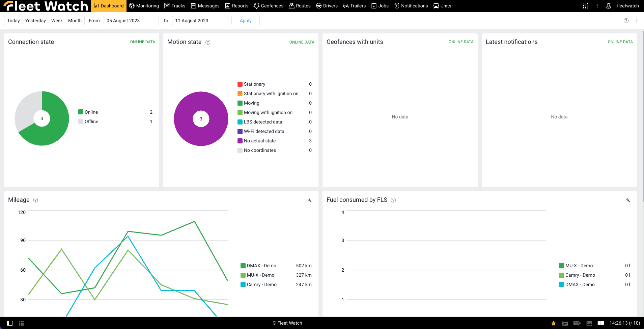
Task: Click the Fuel consumed by FLS wrench icon
Action: click(x=628, y=200)
